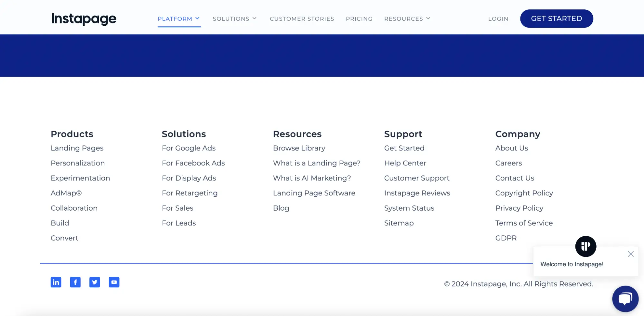
Task: Click the 2024 Instapage copyright notice
Action: pyautogui.click(x=518, y=284)
